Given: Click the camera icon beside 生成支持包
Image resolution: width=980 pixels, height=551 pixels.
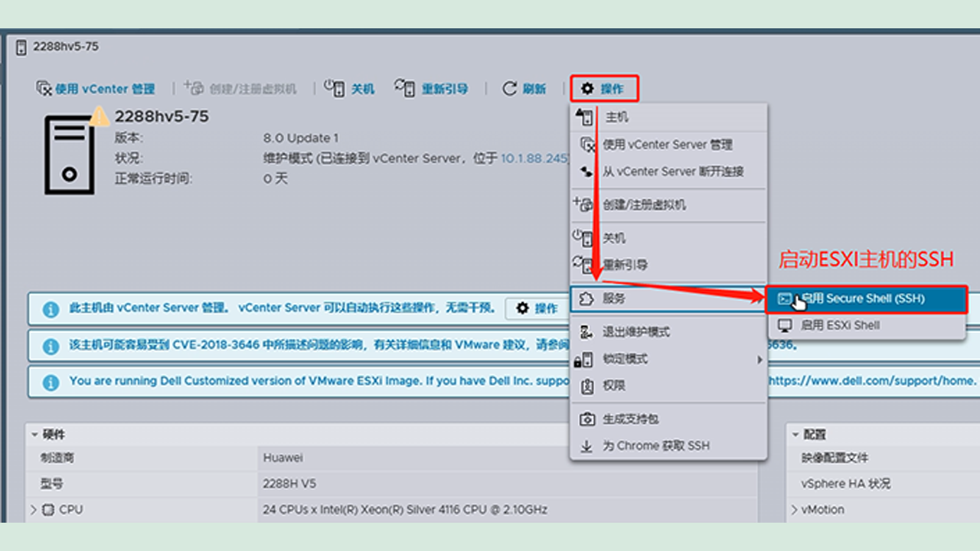Looking at the screenshot, I should [586, 419].
